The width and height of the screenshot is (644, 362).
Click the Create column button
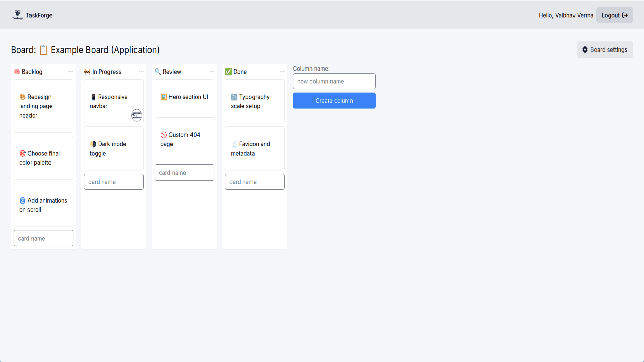click(x=334, y=101)
